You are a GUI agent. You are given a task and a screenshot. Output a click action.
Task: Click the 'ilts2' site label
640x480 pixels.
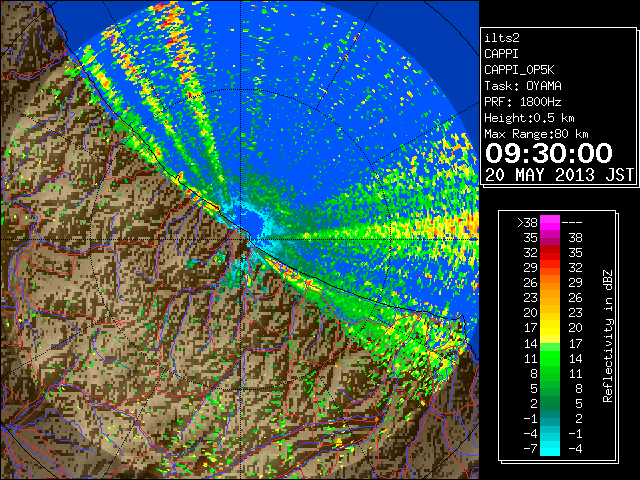pyautogui.click(x=502, y=38)
